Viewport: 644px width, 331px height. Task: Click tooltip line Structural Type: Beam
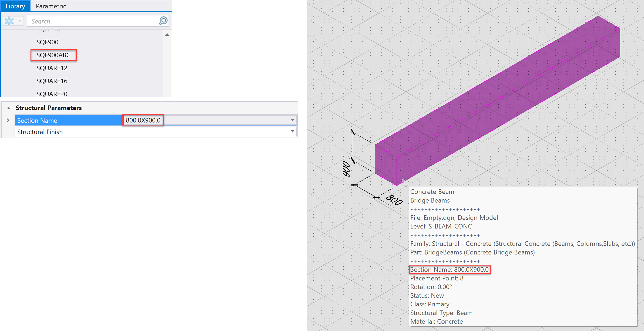click(x=441, y=313)
